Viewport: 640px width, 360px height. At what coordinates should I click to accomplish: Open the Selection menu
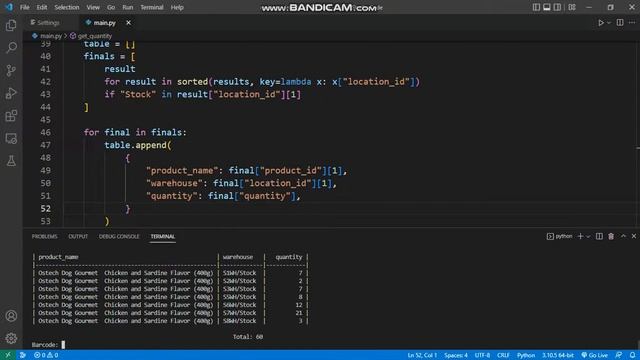67,7
